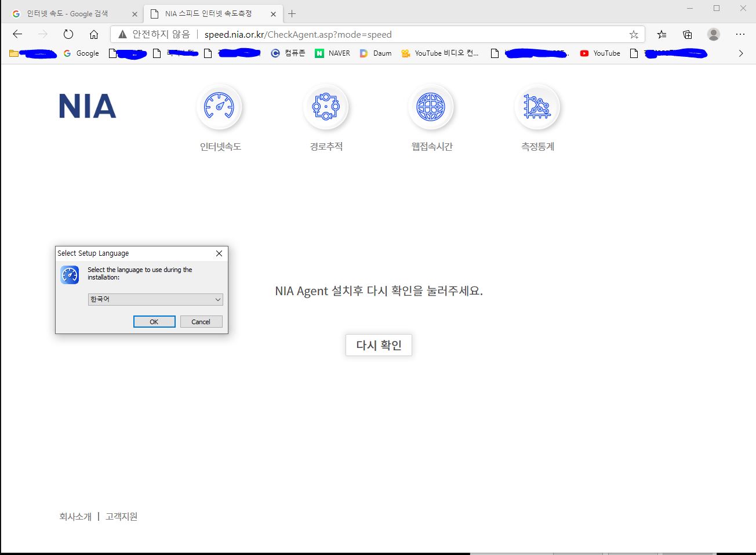Close the Select Setup Language dialog
This screenshot has width=756, height=555.
pyautogui.click(x=219, y=253)
